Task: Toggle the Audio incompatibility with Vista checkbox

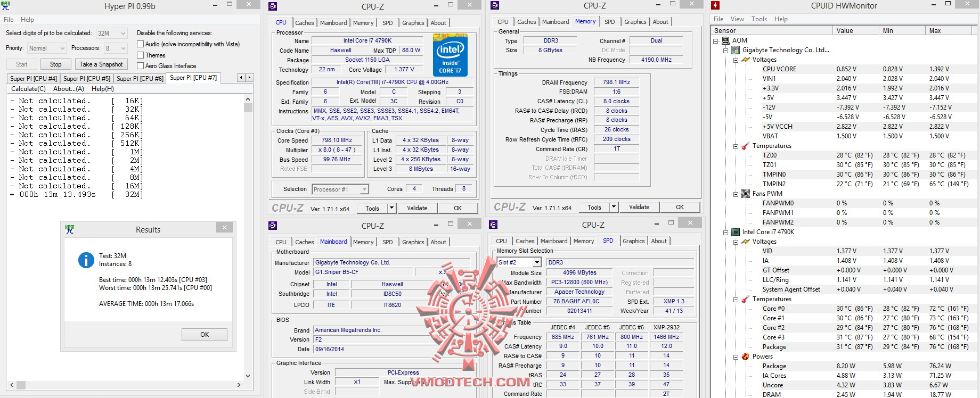Action: pyautogui.click(x=141, y=44)
